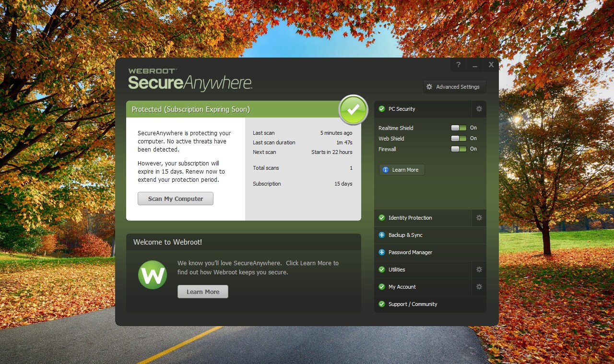Click the help question mark icon

pos(458,65)
